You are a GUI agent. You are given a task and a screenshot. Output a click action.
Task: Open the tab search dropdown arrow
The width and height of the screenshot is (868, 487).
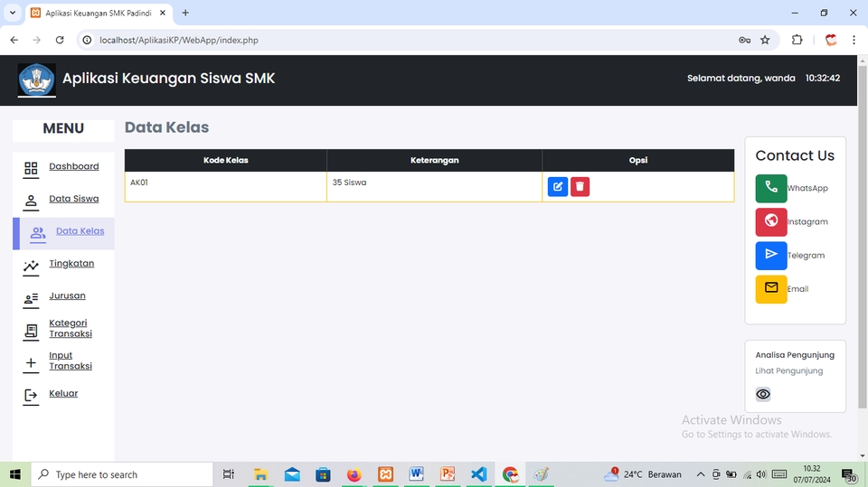(12, 13)
